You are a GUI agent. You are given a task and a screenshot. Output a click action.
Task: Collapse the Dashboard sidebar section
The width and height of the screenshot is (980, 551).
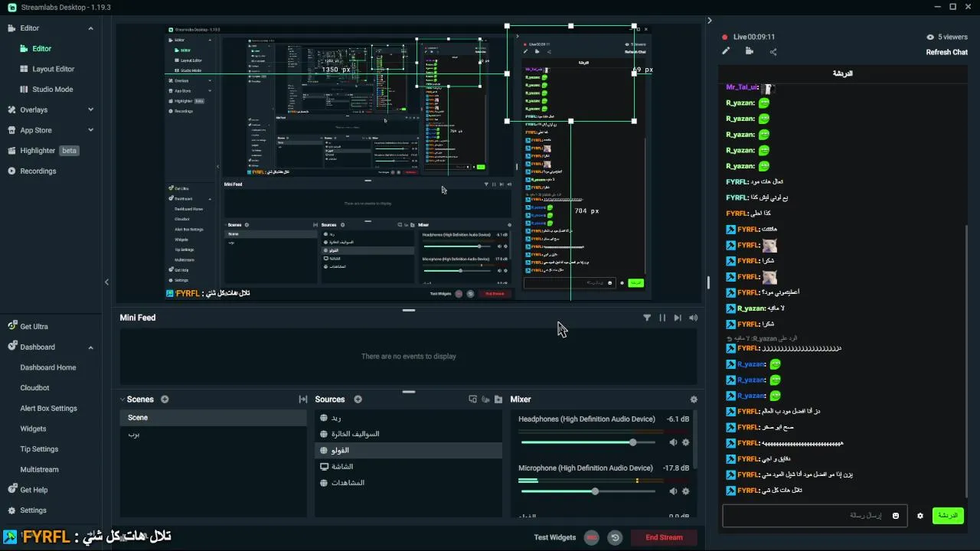[x=90, y=347]
